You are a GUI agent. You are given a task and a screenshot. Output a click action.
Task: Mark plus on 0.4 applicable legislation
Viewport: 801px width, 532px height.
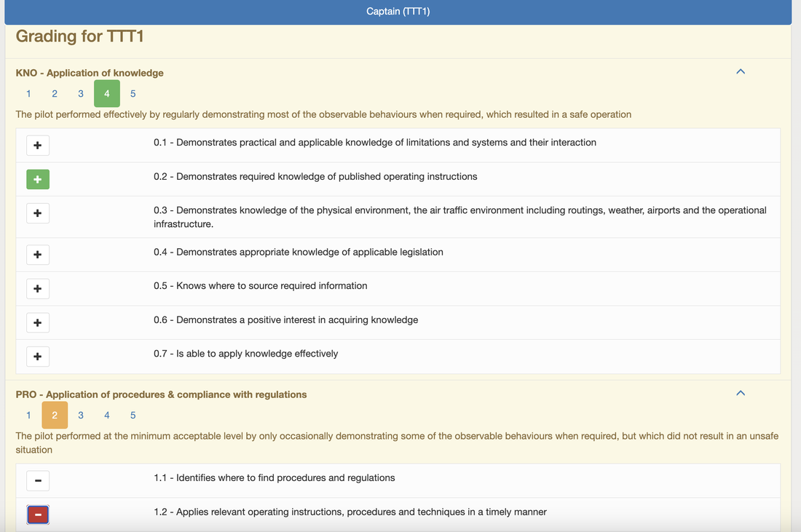point(38,255)
